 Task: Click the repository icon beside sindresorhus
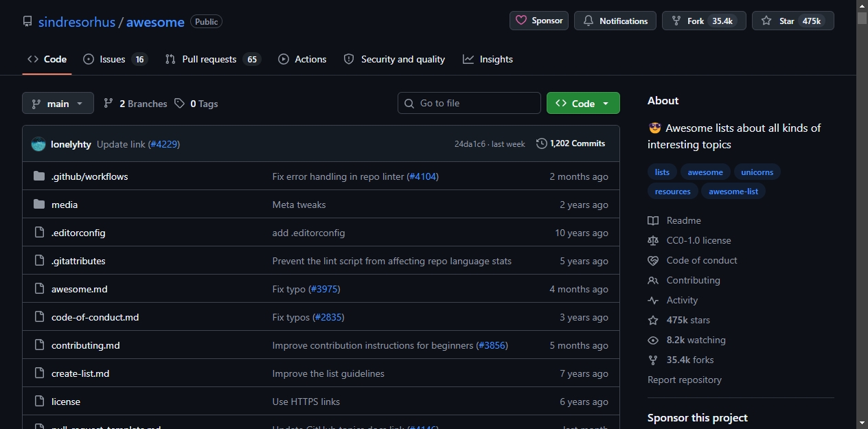[27, 21]
